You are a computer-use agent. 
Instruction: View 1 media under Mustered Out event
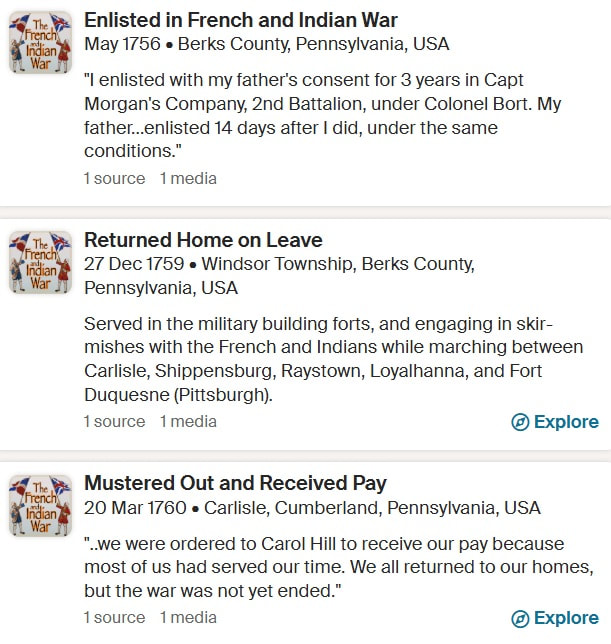[188, 618]
